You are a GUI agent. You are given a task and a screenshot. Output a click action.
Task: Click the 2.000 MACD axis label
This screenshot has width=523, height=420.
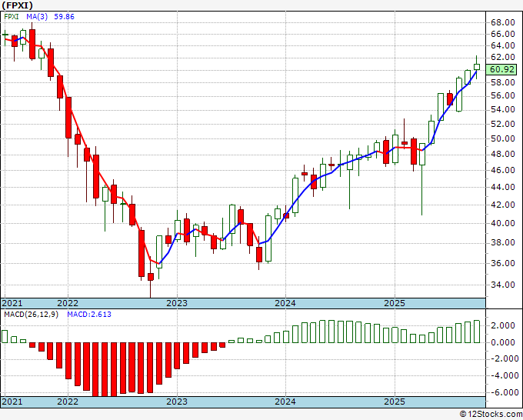tap(505, 325)
